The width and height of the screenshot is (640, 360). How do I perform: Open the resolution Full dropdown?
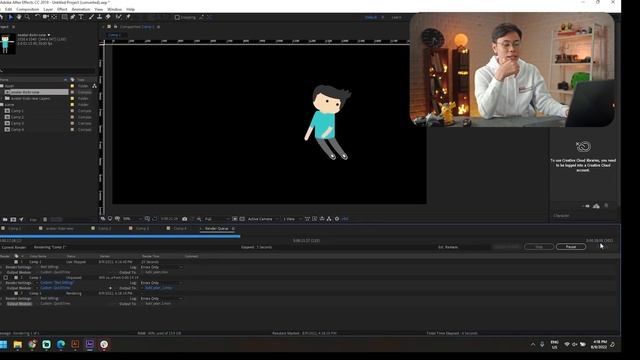click(x=217, y=219)
